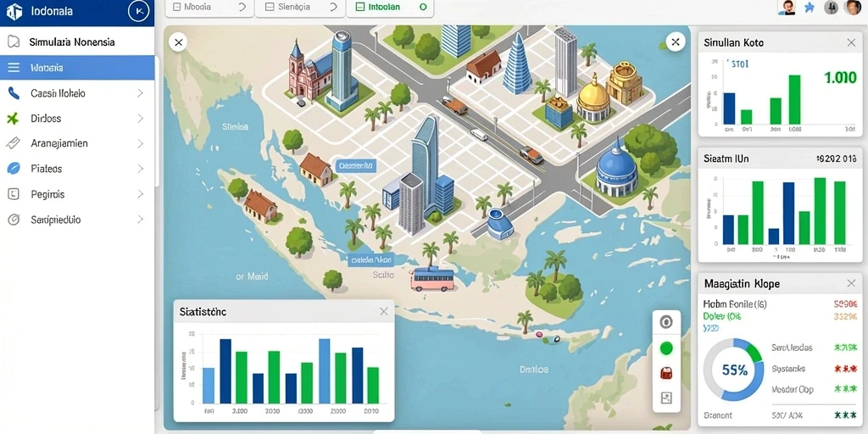Click the green cross icon beside Dirloss

click(x=14, y=118)
